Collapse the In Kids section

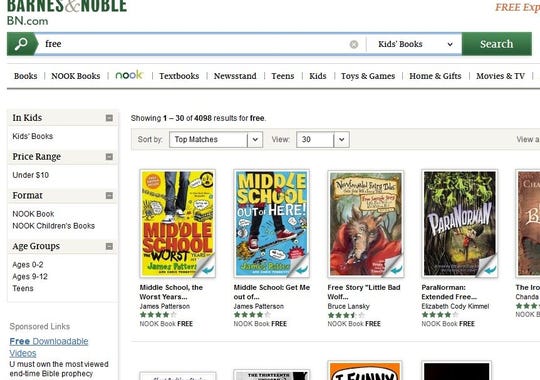(109, 118)
